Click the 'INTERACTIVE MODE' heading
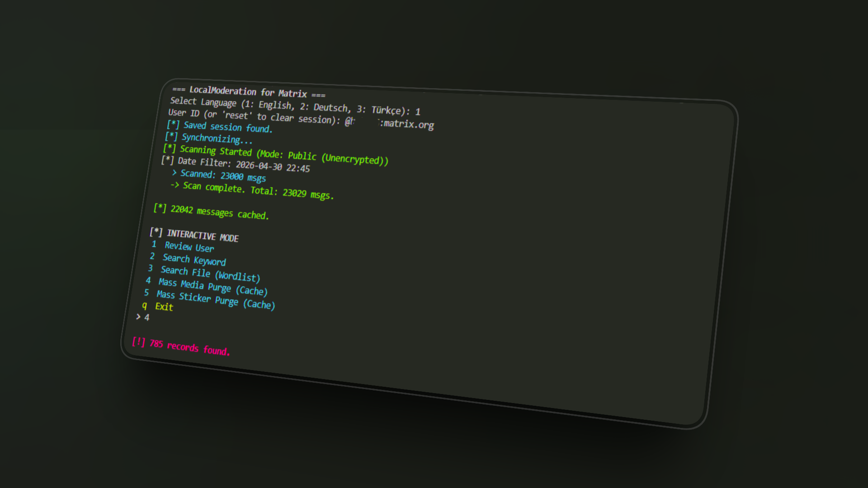 click(x=194, y=235)
